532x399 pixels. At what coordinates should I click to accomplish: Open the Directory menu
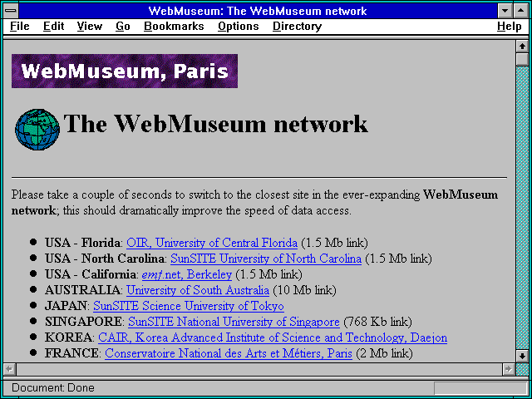298,26
